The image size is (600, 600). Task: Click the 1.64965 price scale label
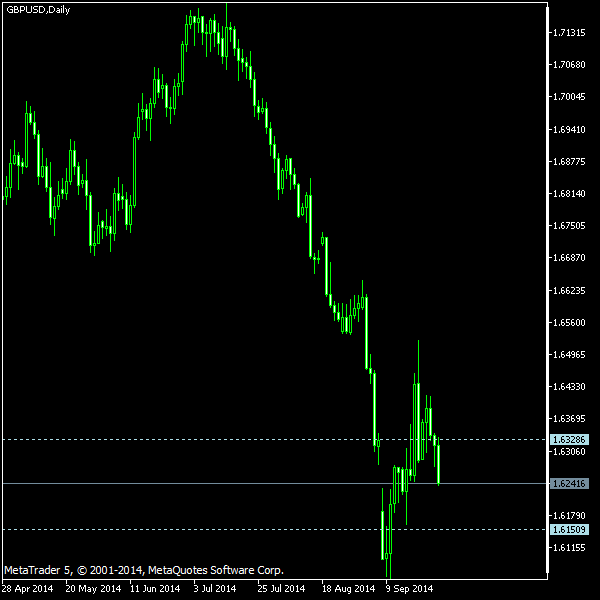pyautogui.click(x=569, y=355)
